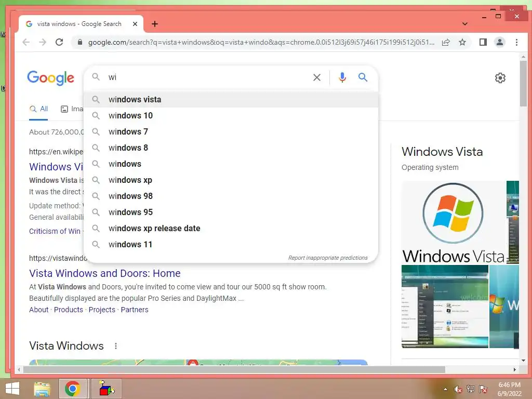532x399 pixels.
Task: Click the padlock site info icon
Action: (79, 42)
